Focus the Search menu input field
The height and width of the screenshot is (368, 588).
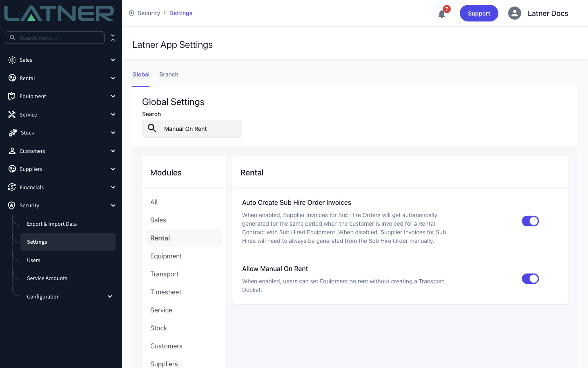click(x=55, y=38)
